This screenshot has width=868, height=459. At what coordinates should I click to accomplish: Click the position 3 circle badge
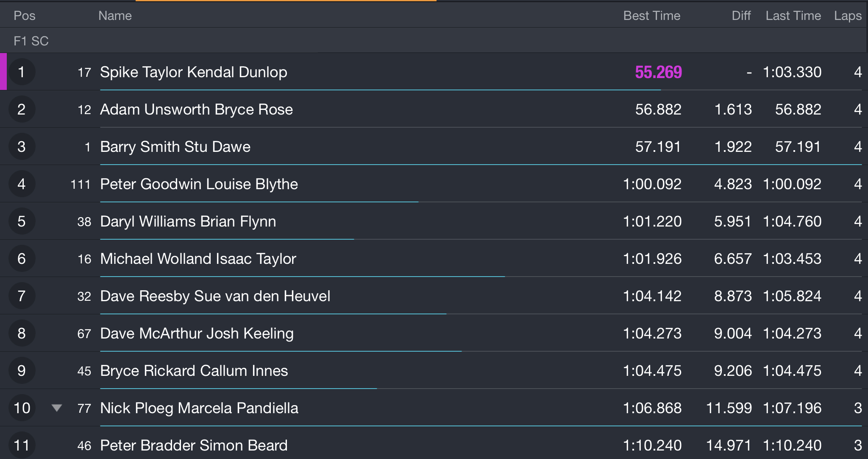click(22, 147)
